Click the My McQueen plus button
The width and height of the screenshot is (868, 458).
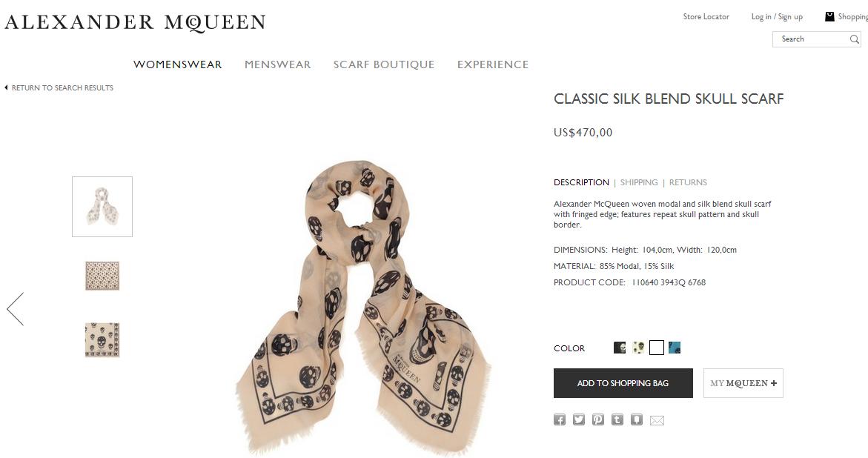point(743,383)
